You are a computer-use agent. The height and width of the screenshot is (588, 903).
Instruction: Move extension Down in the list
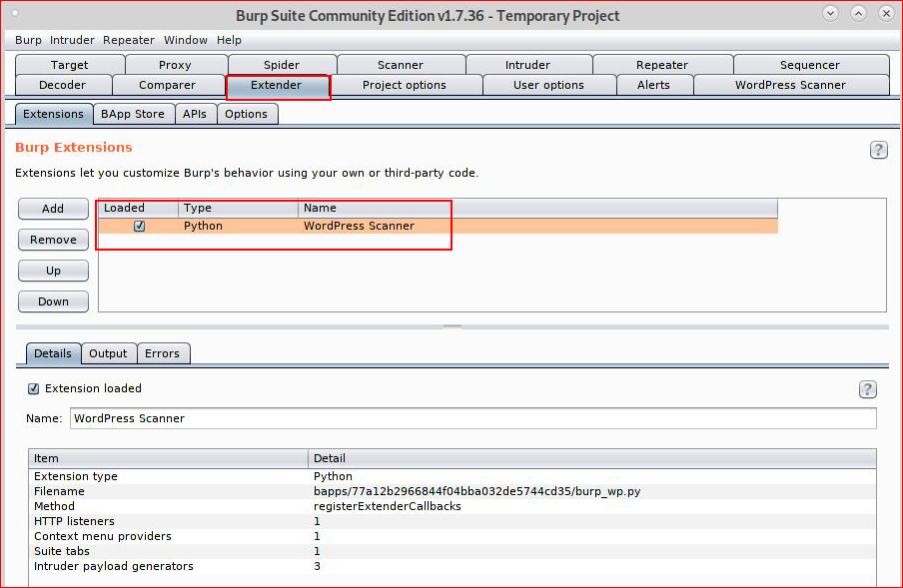click(x=53, y=302)
